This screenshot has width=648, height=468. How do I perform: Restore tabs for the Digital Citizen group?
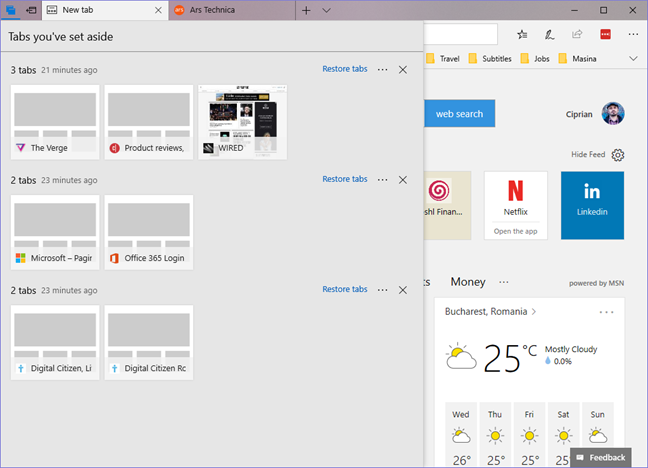[345, 289]
